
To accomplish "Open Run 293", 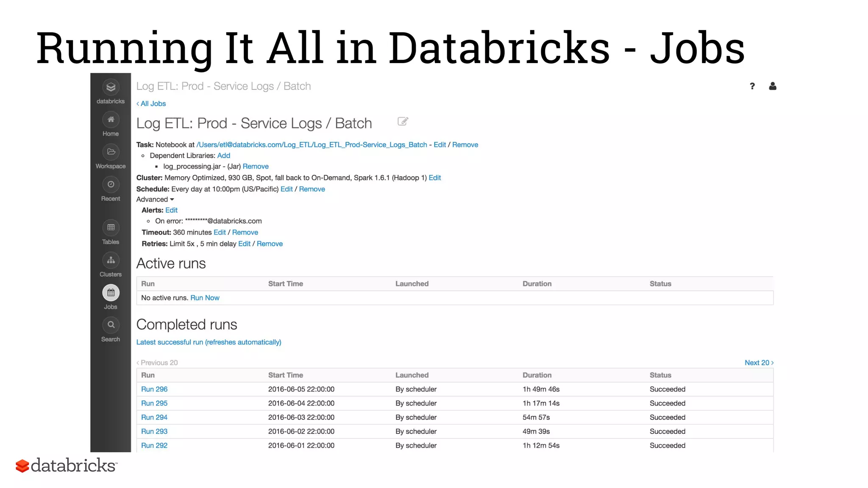I will coord(154,432).
